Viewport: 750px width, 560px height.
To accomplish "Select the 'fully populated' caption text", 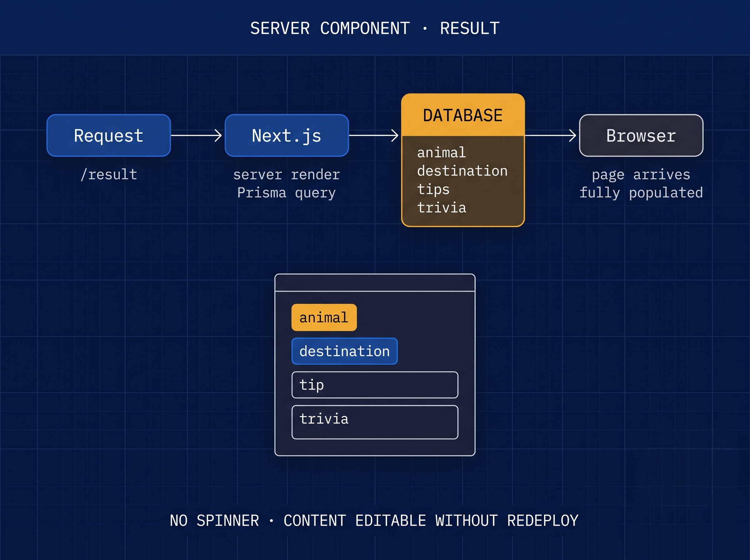I will tap(641, 193).
